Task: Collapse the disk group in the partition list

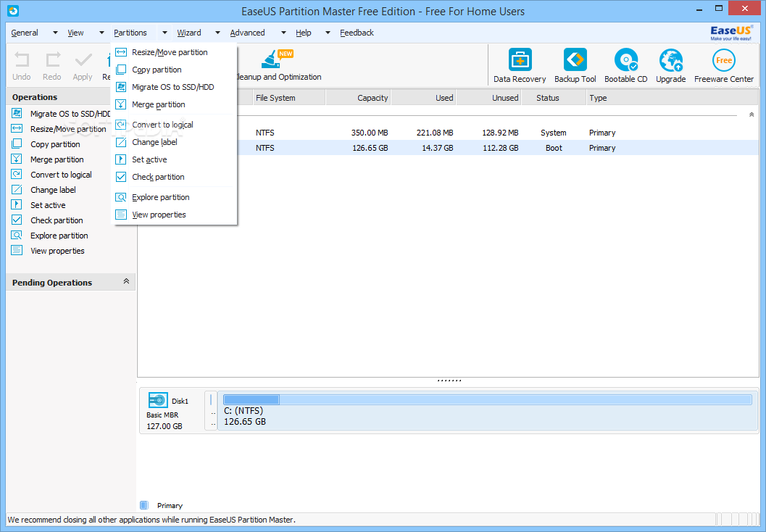Action: click(x=752, y=115)
